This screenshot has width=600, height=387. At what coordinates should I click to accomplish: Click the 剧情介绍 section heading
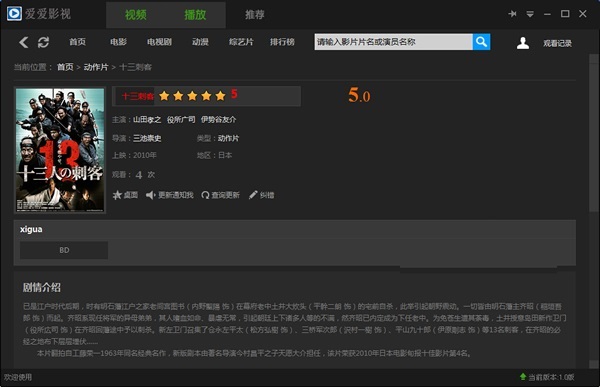point(42,287)
